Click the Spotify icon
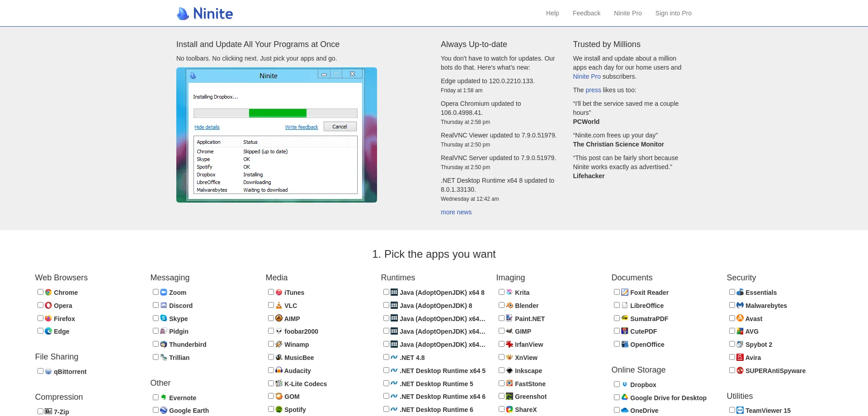This screenshot has height=416, width=868. (x=279, y=410)
